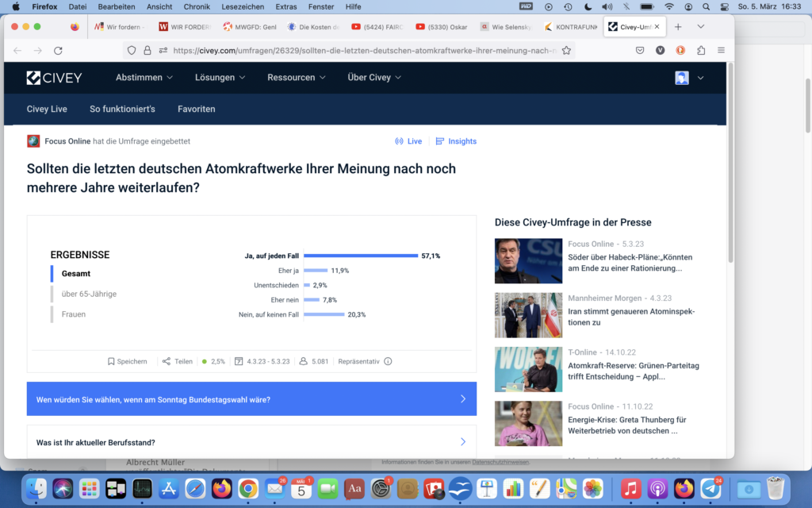Select the über 65-Jährige filter

tap(89, 294)
